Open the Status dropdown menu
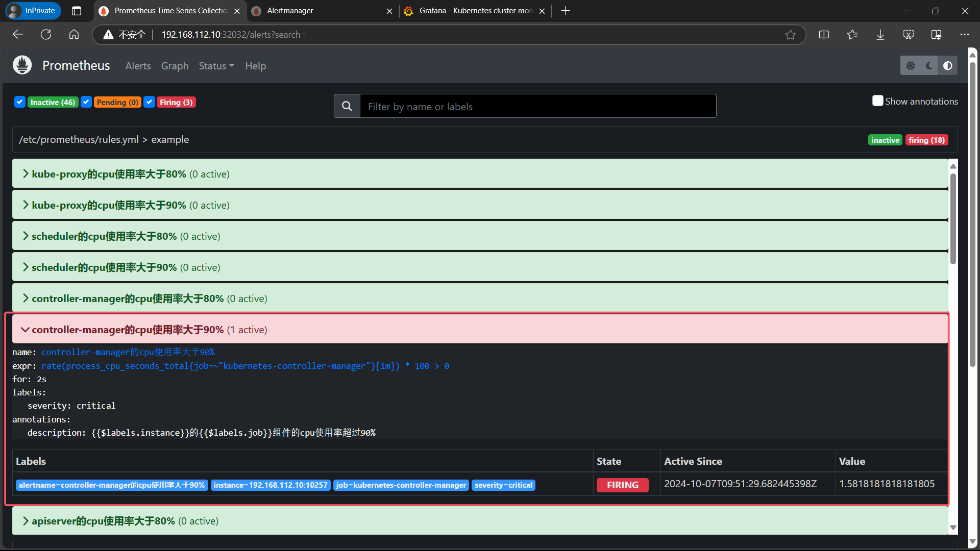The image size is (980, 551). coord(216,66)
